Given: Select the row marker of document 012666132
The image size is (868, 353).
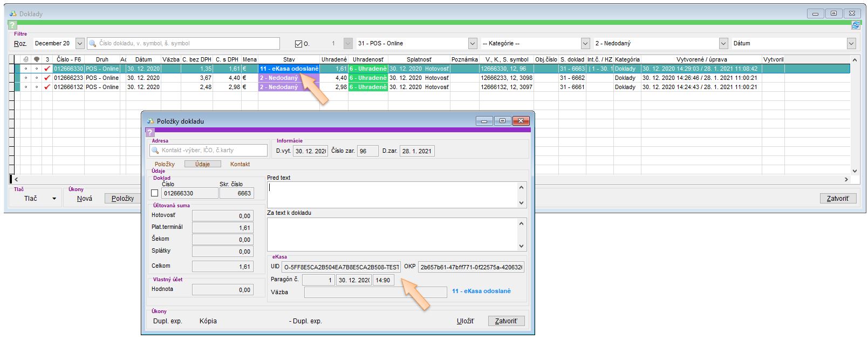Looking at the screenshot, I should (x=12, y=87).
